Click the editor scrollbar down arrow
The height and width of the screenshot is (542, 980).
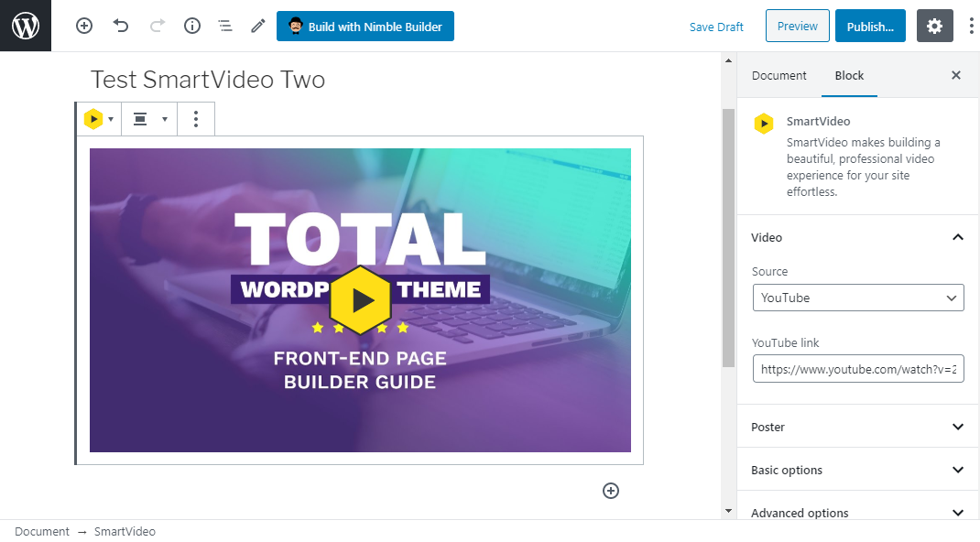pyautogui.click(x=728, y=511)
